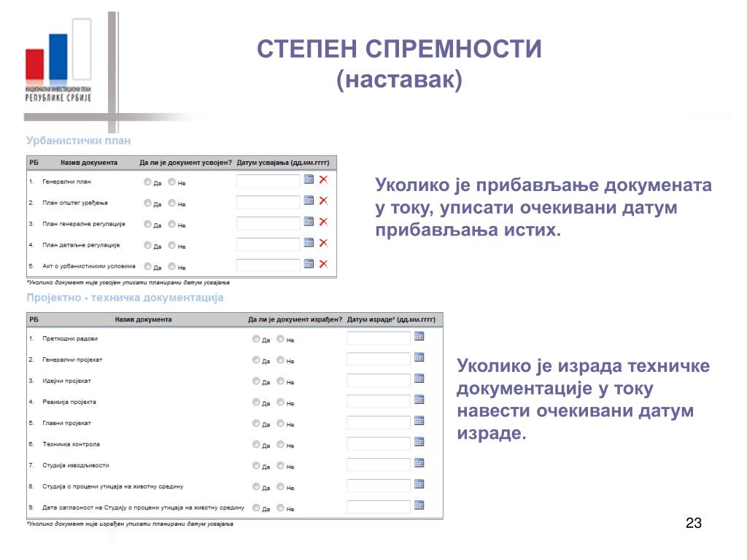Click the row label Техничка контрола
Viewport: 747px width, 560px height.
point(71,444)
